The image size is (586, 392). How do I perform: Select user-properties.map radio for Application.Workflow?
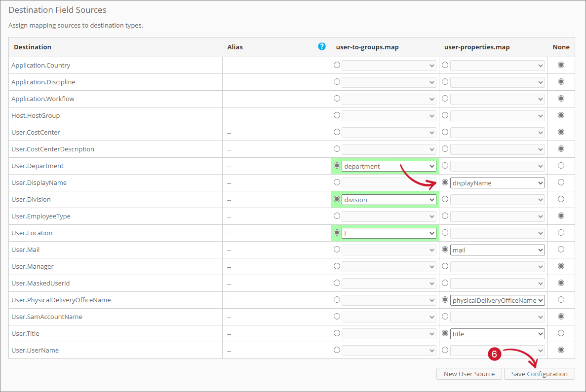point(445,99)
